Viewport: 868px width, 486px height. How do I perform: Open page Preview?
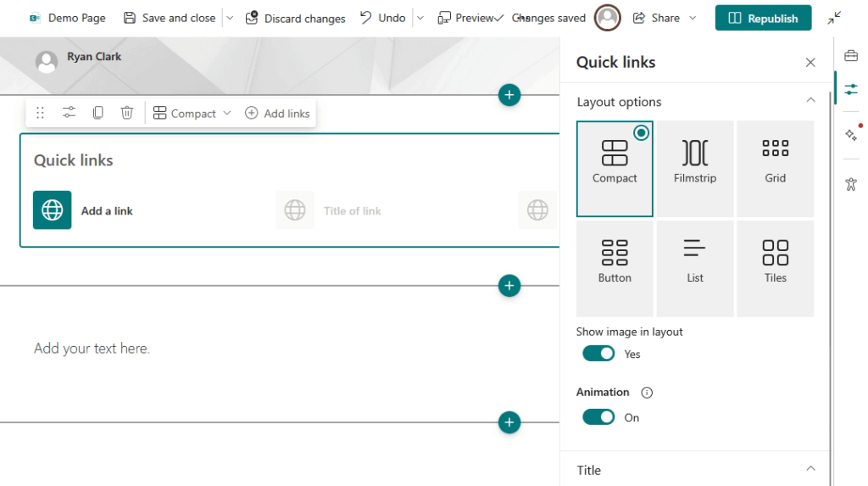pyautogui.click(x=465, y=19)
